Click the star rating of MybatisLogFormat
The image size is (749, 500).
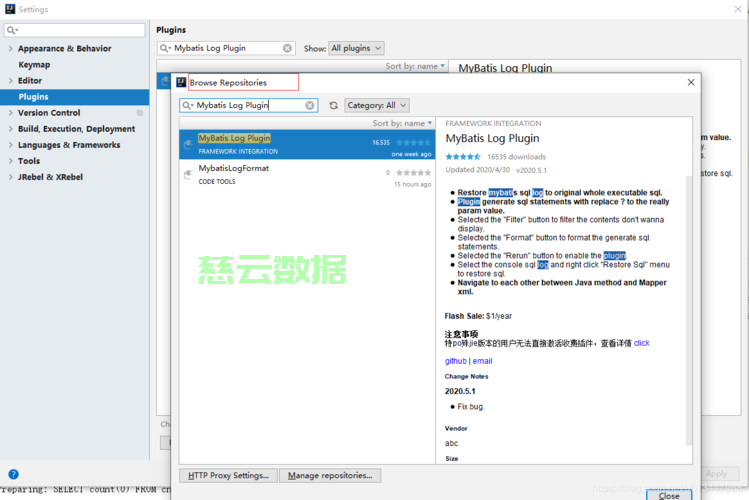(x=414, y=172)
